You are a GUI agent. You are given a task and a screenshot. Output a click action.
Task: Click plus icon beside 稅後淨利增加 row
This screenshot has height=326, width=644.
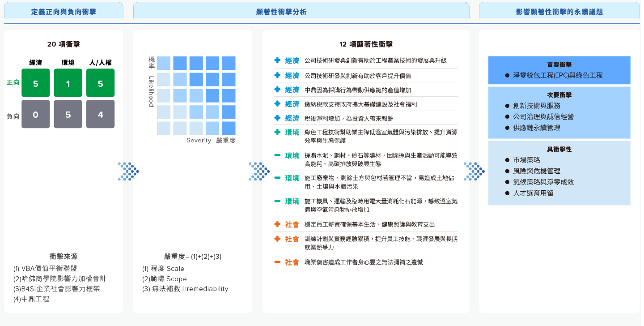(x=277, y=118)
